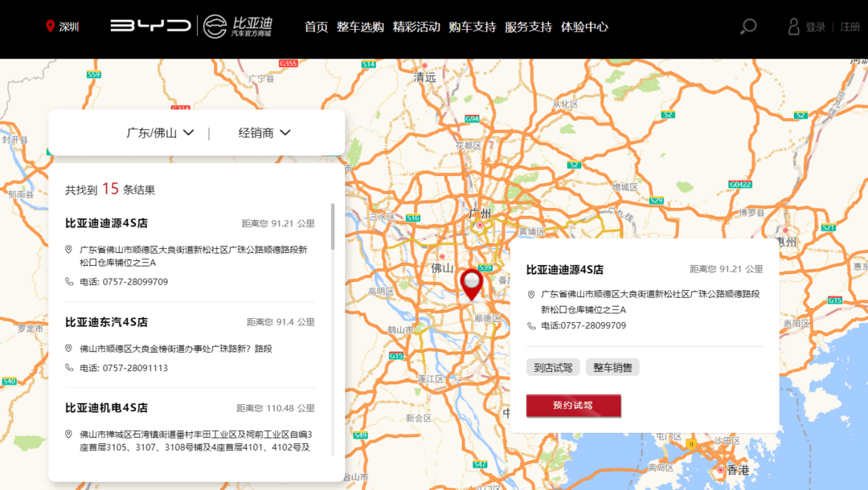Image resolution: width=868 pixels, height=490 pixels.
Task: Click phone number 0757-28091113
Action: 135,368
